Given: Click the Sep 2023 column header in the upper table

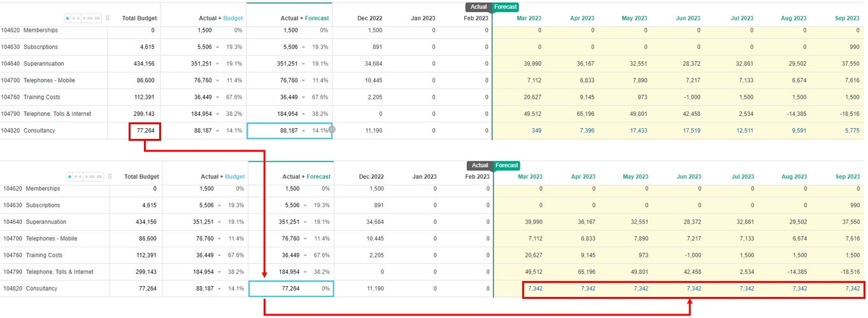Looking at the screenshot, I should pyautogui.click(x=847, y=18).
